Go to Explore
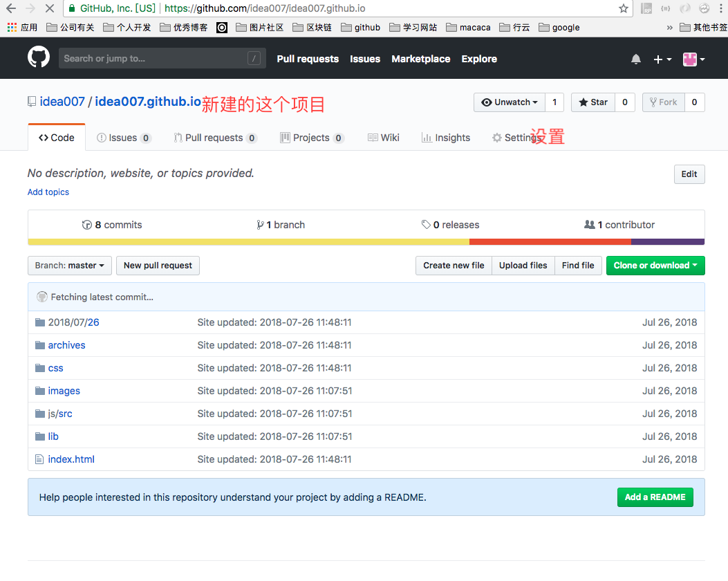This screenshot has width=728, height=581. (x=479, y=59)
